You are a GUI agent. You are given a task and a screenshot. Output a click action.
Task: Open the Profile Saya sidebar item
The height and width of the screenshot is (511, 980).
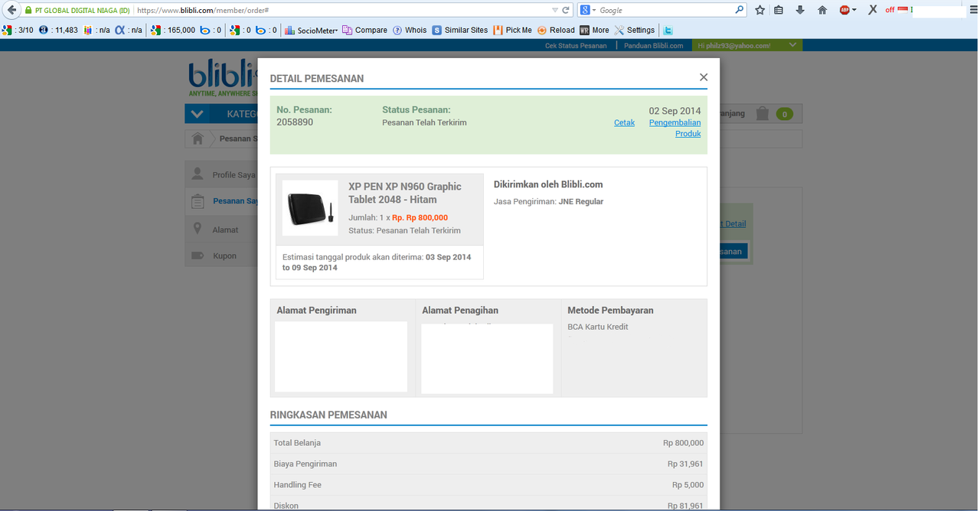pos(221,174)
